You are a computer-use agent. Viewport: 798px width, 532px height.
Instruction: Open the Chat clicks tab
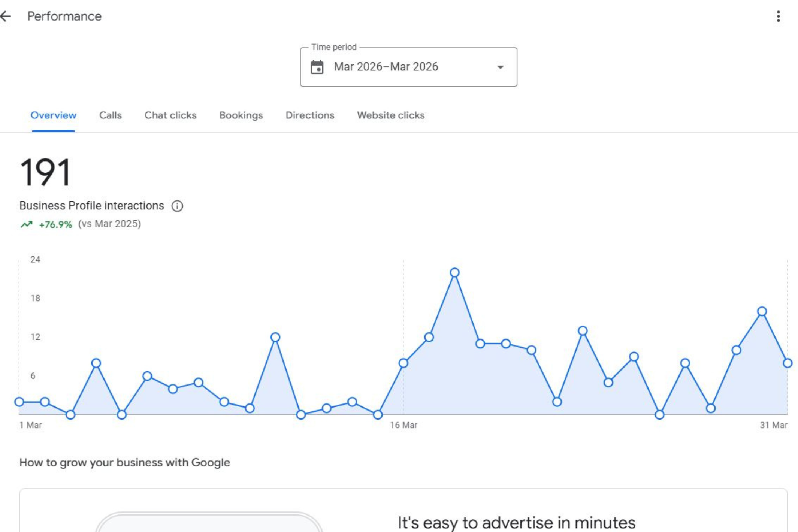[x=170, y=115]
